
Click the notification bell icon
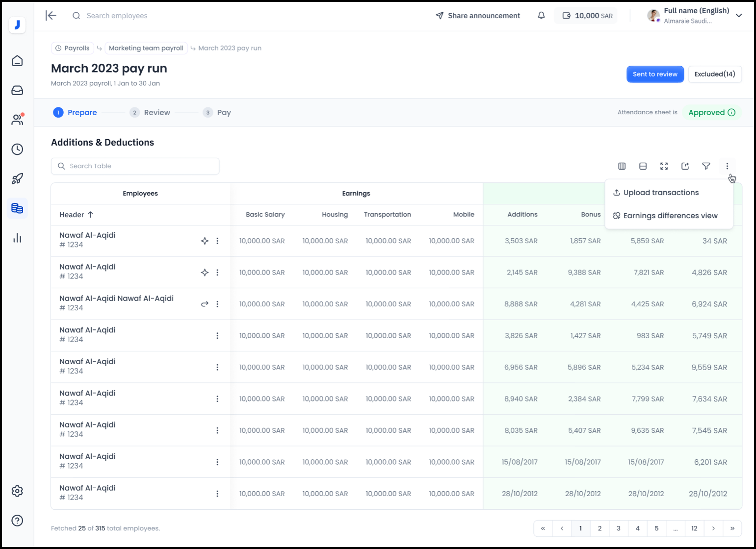tap(541, 16)
